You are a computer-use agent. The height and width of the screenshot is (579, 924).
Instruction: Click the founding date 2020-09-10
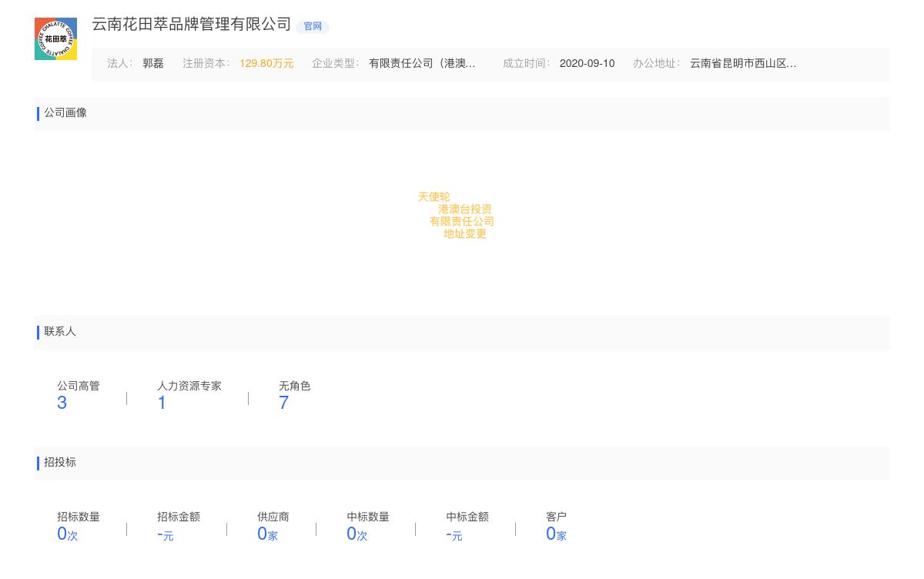(x=587, y=64)
